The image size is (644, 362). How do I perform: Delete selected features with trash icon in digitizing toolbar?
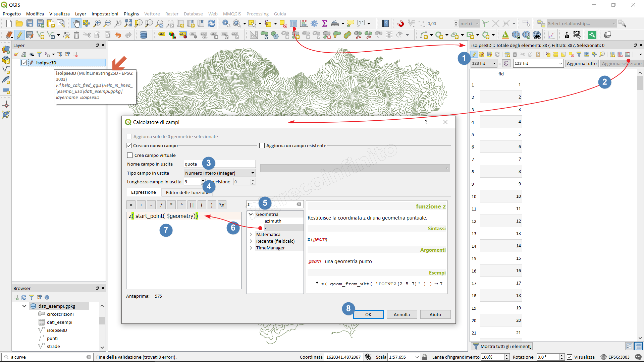point(76,35)
